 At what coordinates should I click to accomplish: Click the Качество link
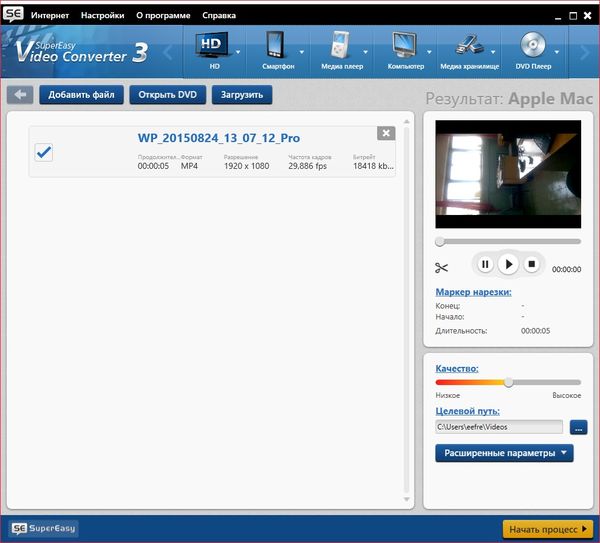click(457, 369)
